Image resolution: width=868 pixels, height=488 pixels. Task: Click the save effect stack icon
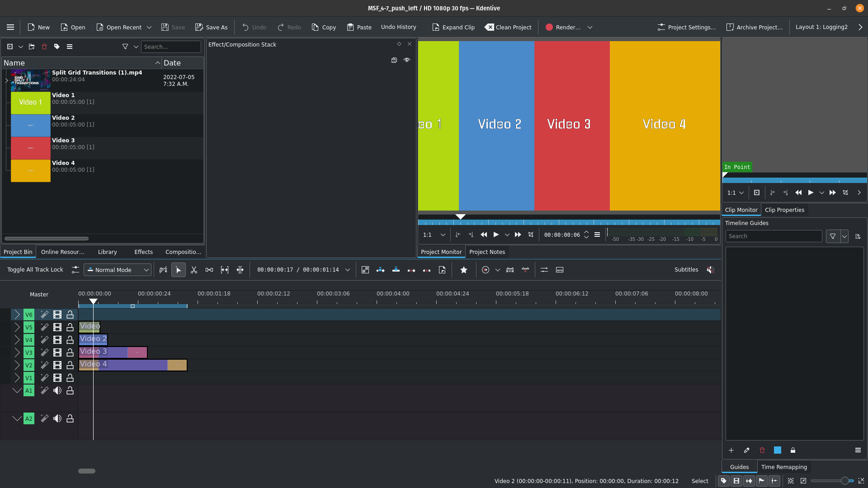pyautogui.click(x=394, y=60)
